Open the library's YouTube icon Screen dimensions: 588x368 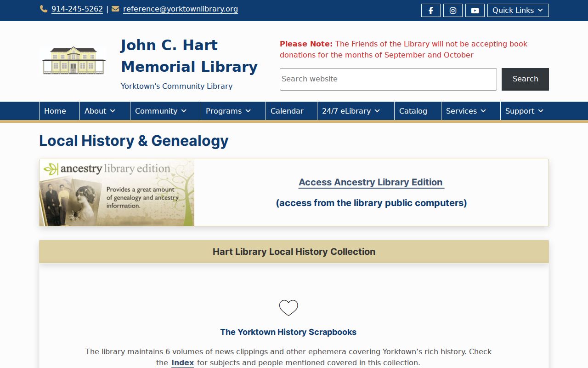[475, 10]
